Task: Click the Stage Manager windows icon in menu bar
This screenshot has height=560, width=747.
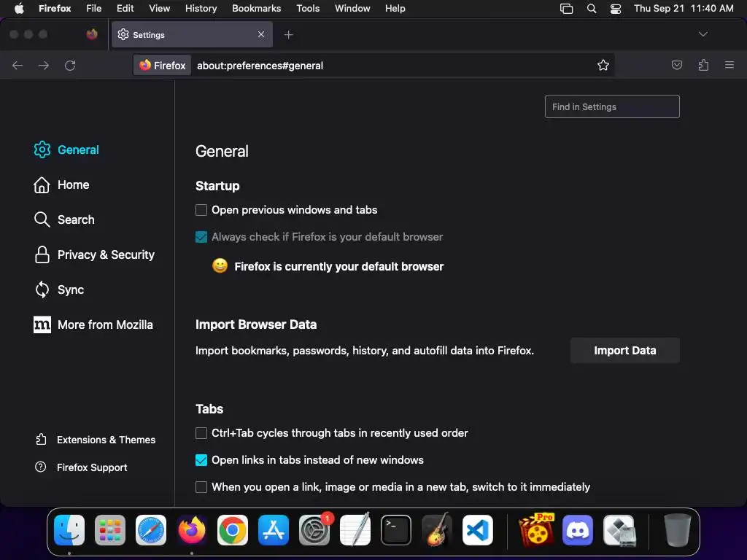Action: (566, 8)
